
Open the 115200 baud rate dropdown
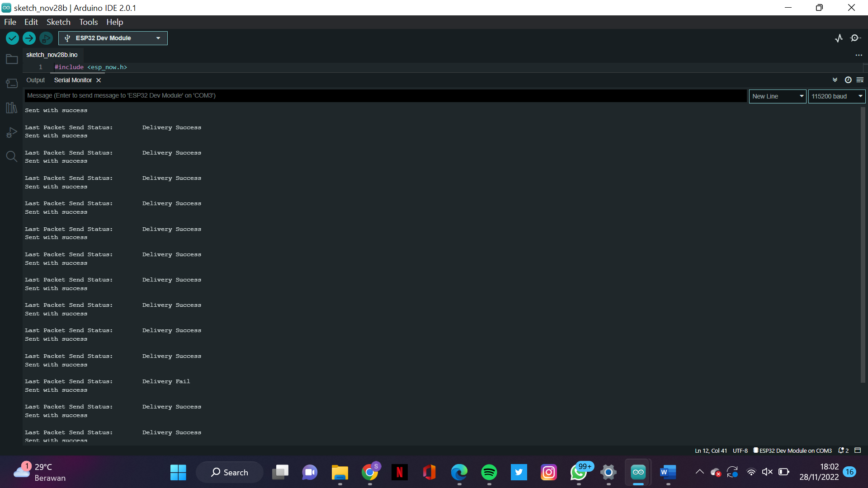pos(837,96)
